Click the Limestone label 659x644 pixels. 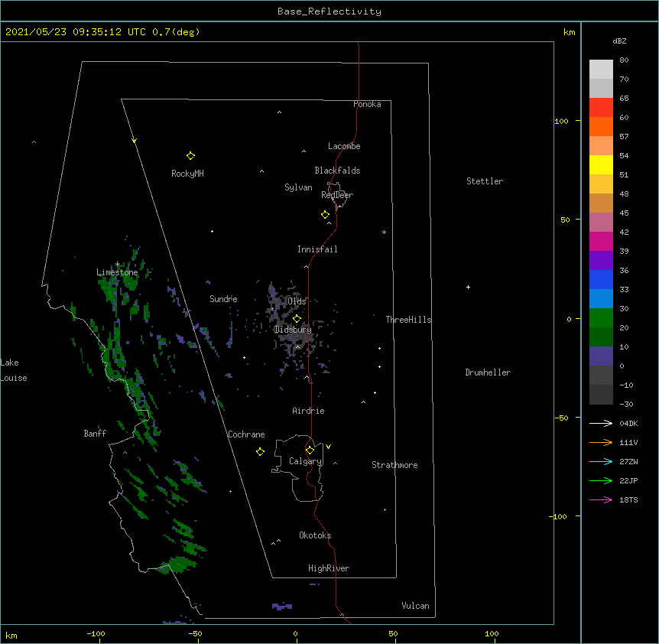(x=117, y=272)
